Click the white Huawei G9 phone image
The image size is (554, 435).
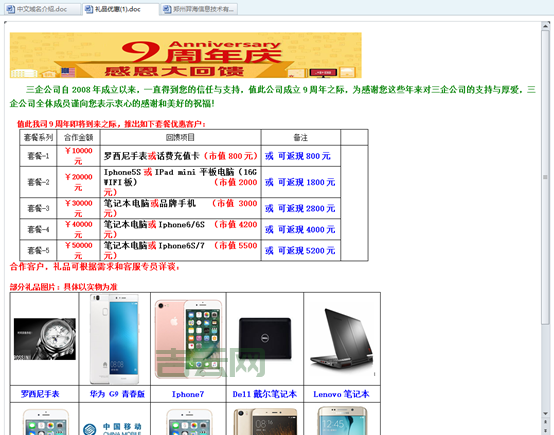click(114, 339)
